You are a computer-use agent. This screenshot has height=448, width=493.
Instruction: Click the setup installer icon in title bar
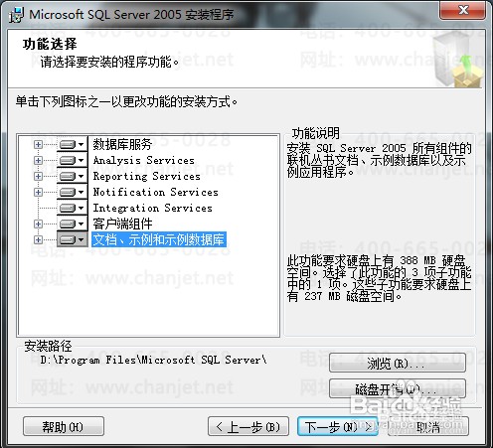click(x=16, y=14)
